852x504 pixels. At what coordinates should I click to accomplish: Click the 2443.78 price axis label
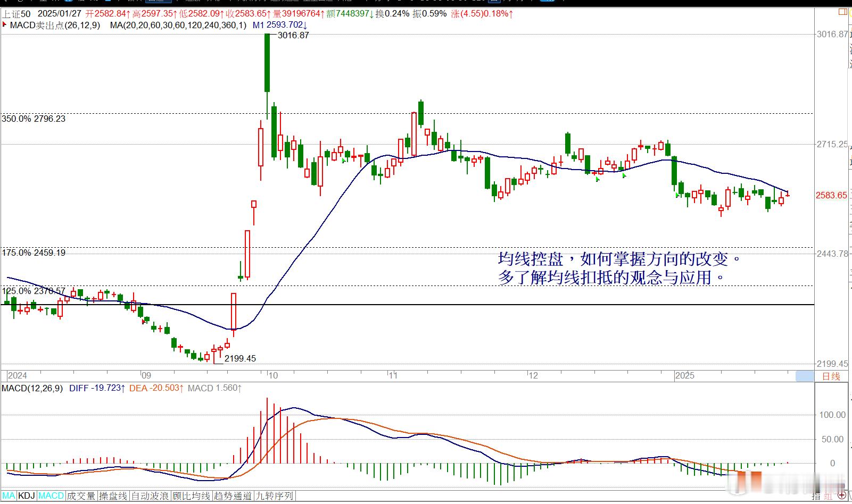point(832,254)
